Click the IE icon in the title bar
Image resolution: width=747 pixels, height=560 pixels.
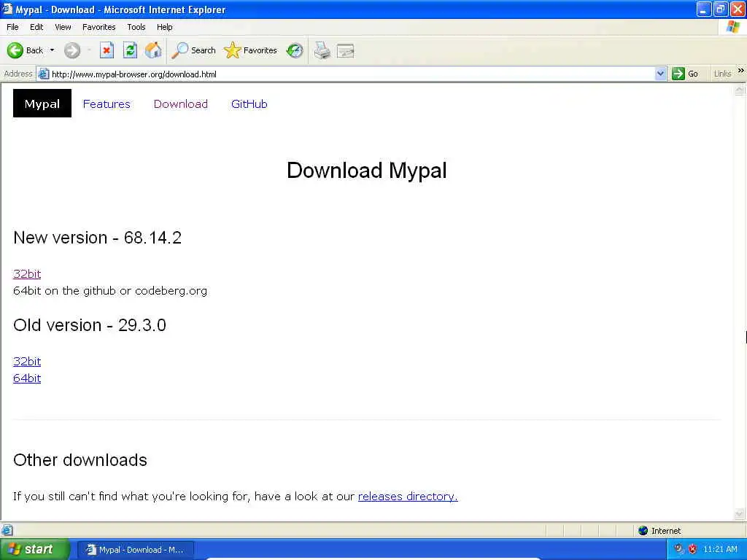coord(7,9)
